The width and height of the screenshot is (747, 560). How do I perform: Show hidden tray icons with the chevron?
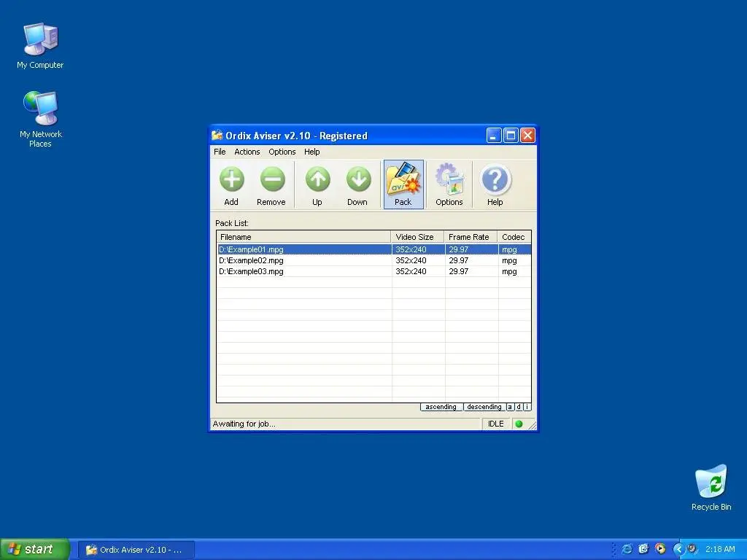pyautogui.click(x=678, y=549)
